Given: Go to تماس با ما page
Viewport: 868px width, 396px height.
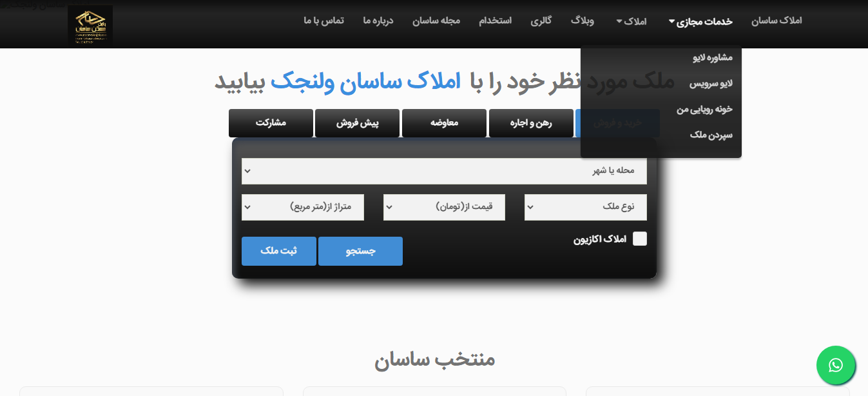Looking at the screenshot, I should point(323,21).
